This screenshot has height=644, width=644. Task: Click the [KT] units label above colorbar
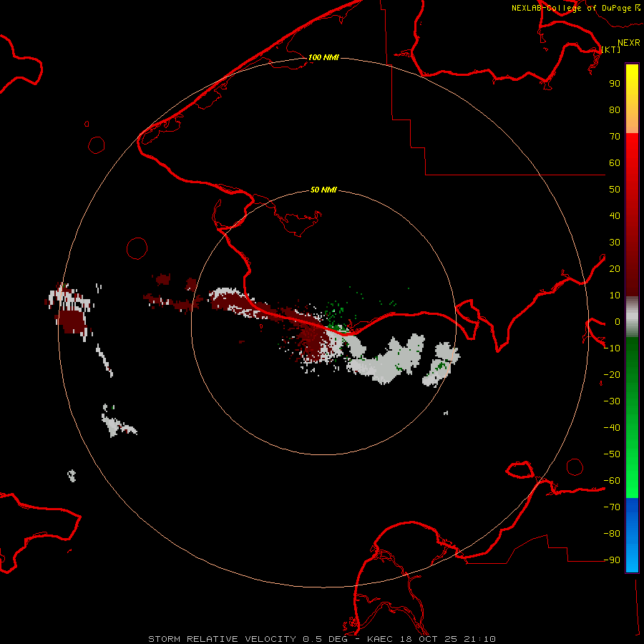(x=611, y=49)
